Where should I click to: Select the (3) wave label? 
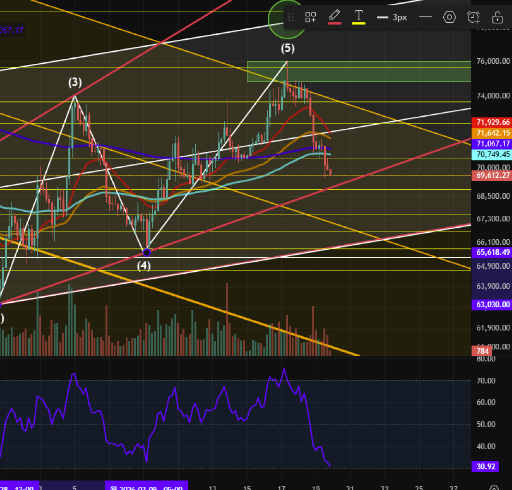point(75,82)
